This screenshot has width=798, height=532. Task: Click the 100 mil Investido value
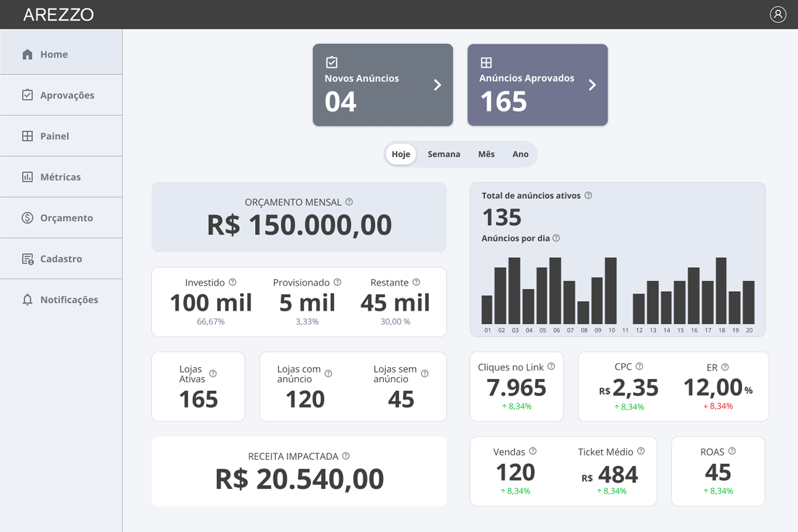[211, 303]
